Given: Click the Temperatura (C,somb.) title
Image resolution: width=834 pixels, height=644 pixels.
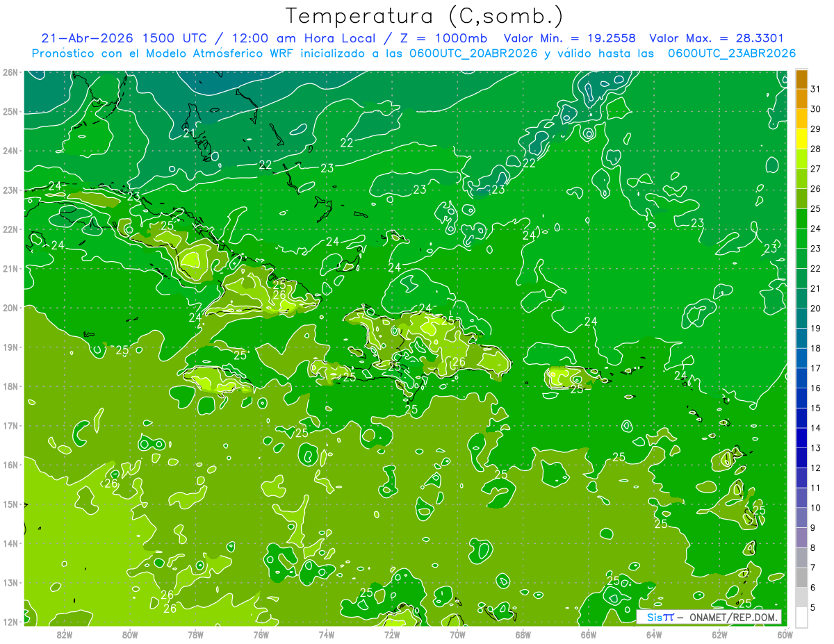Looking at the screenshot, I should [x=425, y=16].
